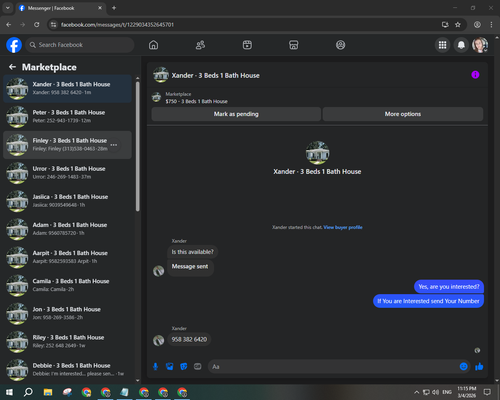This screenshot has height=400, width=500.
Task: Open the Facebook menu grid icon
Action: (x=442, y=45)
